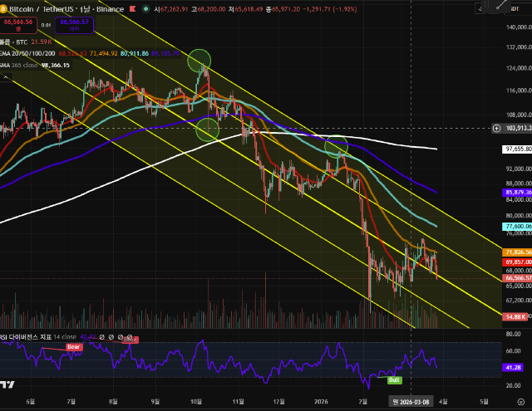Click the white 97,655.80 SMA price label
This screenshot has width=532, height=411.
pos(517,149)
